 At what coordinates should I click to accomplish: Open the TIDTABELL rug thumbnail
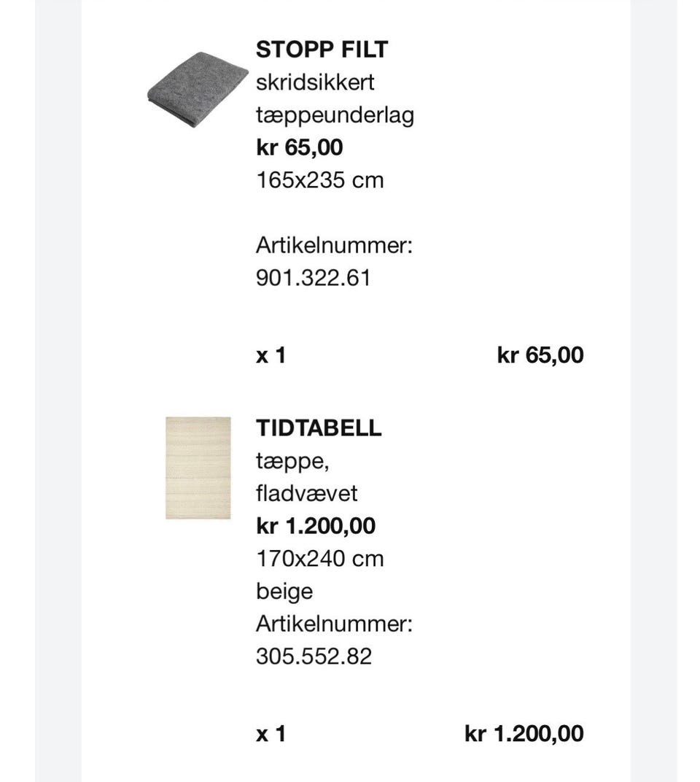[x=198, y=468]
